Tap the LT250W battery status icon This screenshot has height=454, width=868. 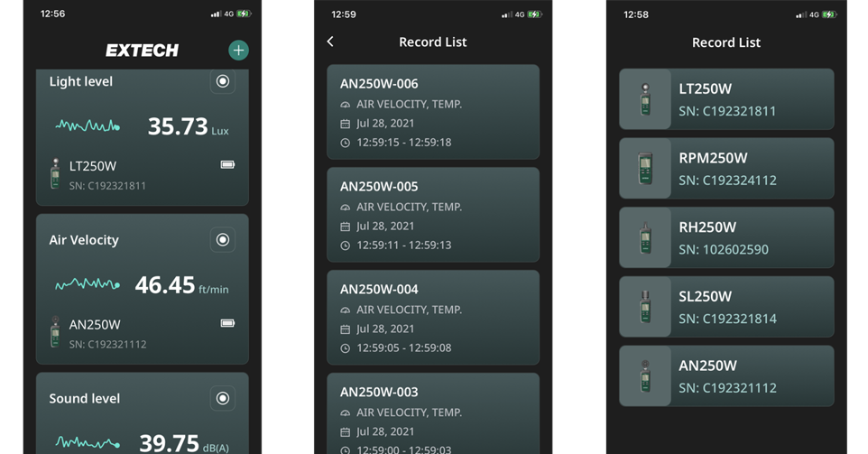(227, 165)
